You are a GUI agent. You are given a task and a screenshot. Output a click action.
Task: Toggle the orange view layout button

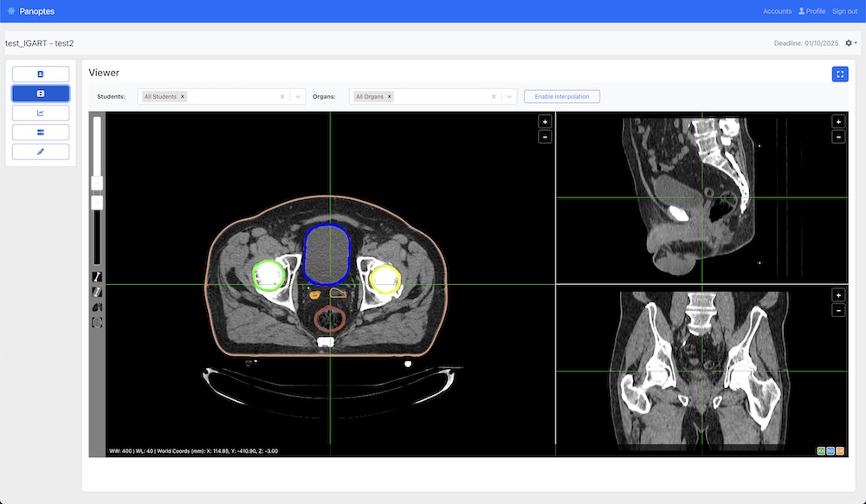coord(839,451)
